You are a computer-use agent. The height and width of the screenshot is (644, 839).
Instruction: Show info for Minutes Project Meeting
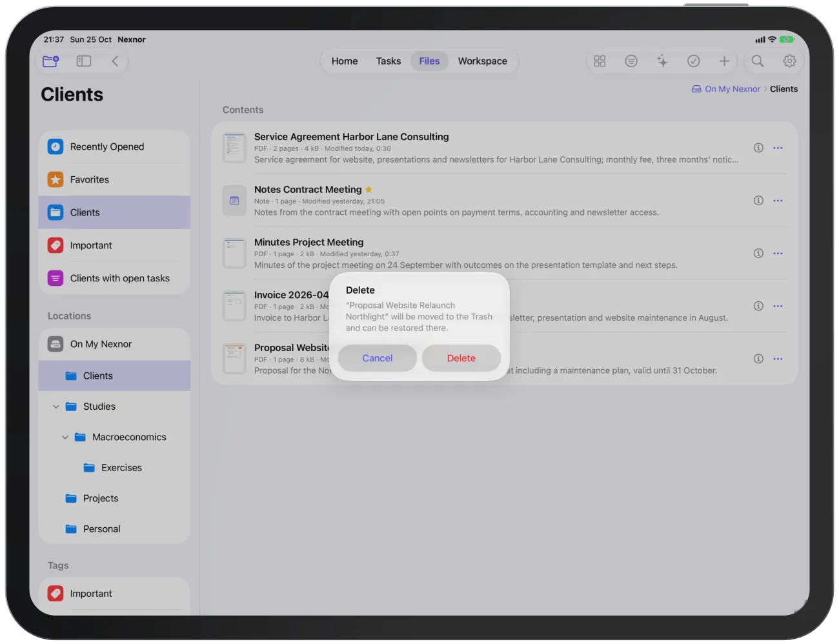pyautogui.click(x=758, y=254)
